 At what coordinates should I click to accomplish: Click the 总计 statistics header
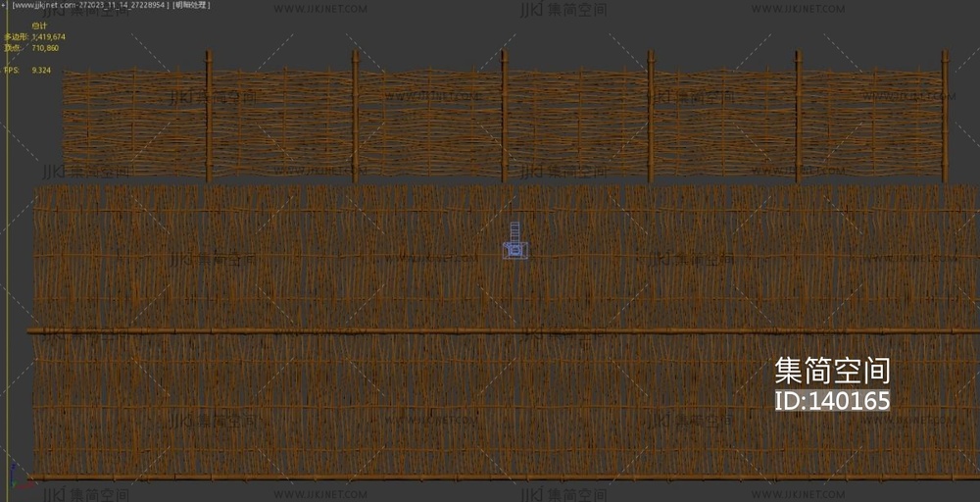39,25
